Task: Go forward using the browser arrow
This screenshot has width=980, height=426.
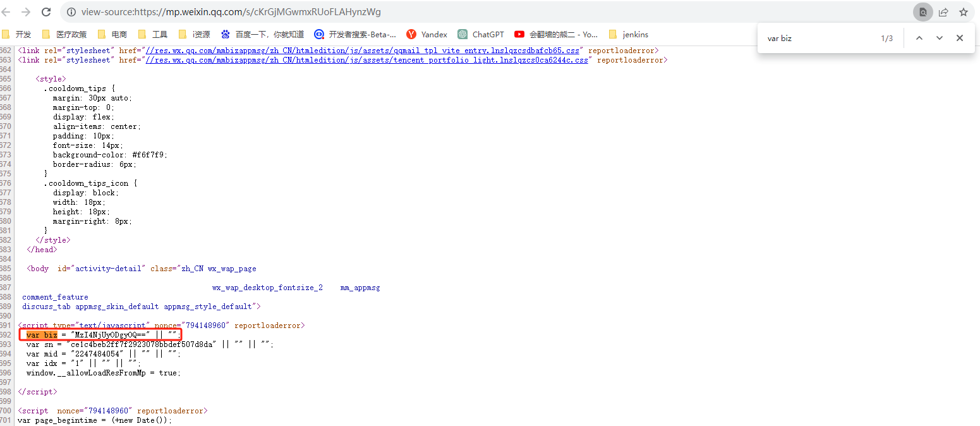Action: (26, 12)
